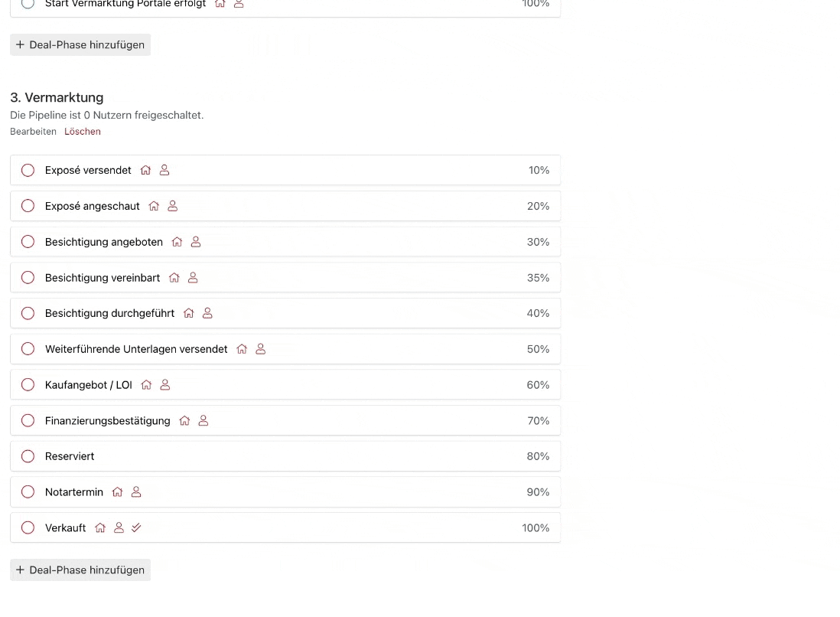Click double-checkmark icon in Verkauft row
The width and height of the screenshot is (840, 617).
pos(137,527)
